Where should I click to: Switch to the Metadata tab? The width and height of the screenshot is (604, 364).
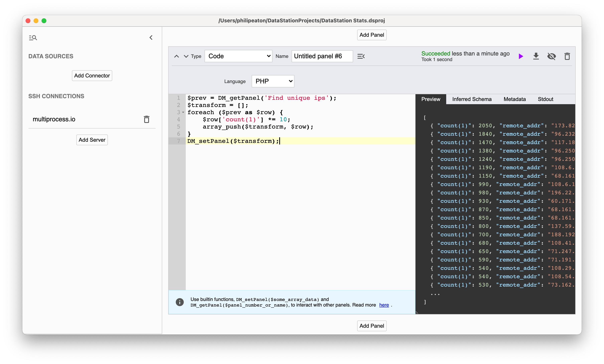515,99
